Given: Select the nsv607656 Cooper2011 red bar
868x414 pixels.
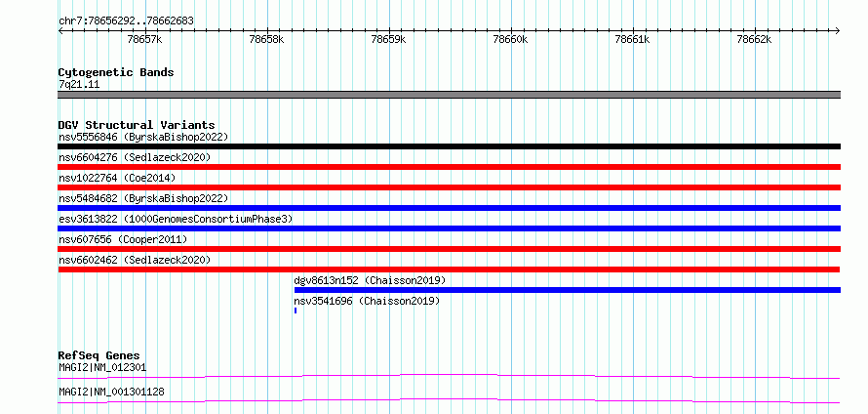Looking at the screenshot, I should click(x=449, y=249).
